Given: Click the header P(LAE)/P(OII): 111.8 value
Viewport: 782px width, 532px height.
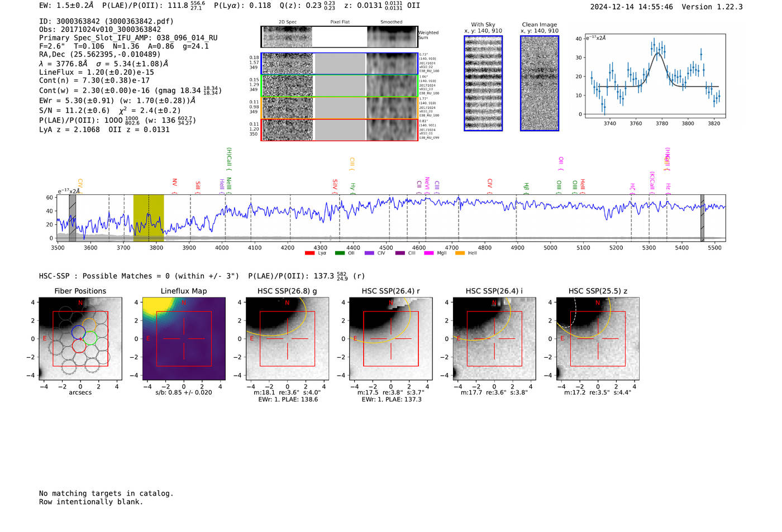Looking at the screenshot, I should (x=154, y=6).
